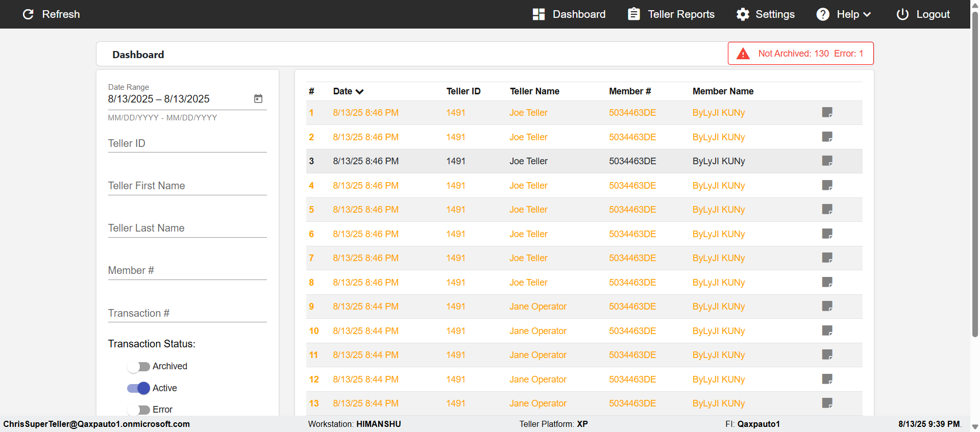Click the Teller ID filter field

[187, 143]
